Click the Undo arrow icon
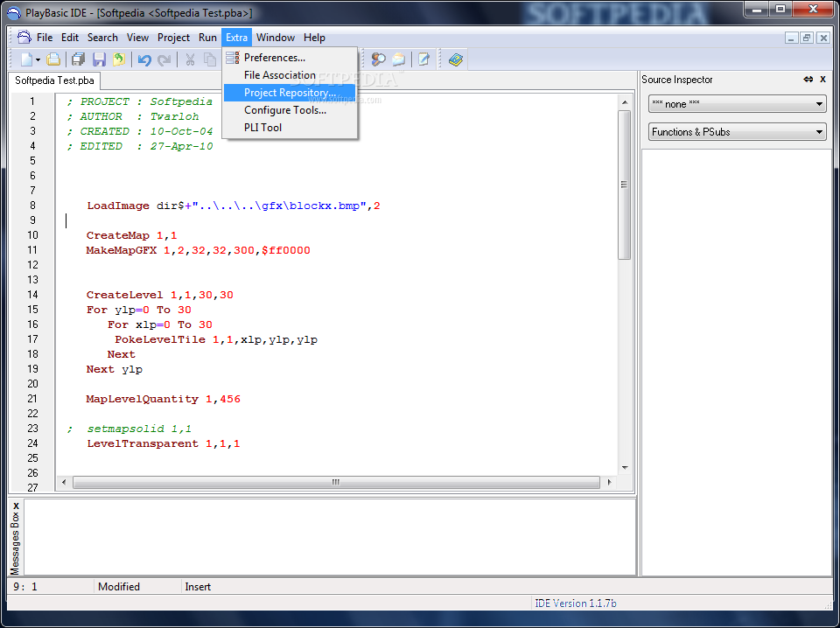The width and height of the screenshot is (840, 628). tap(144, 59)
